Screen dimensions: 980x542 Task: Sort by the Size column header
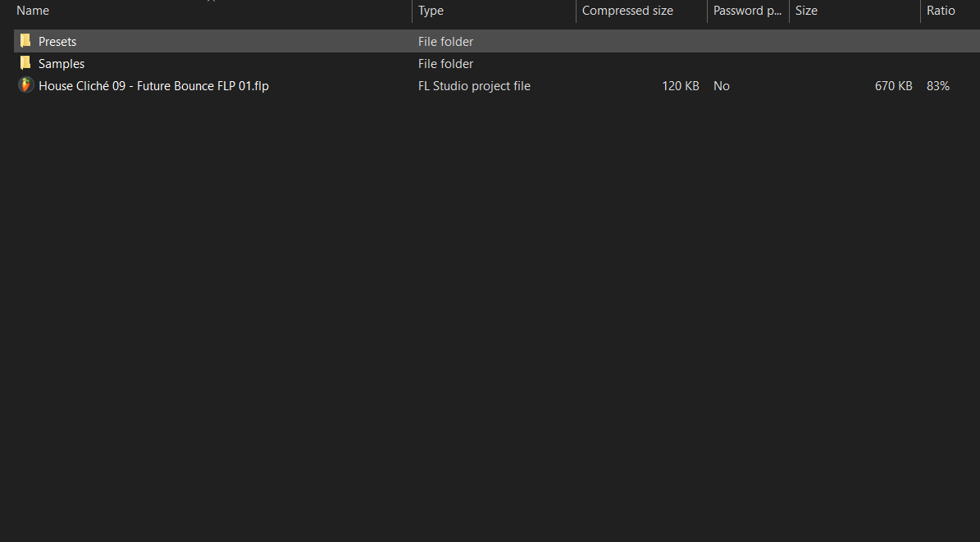click(806, 11)
